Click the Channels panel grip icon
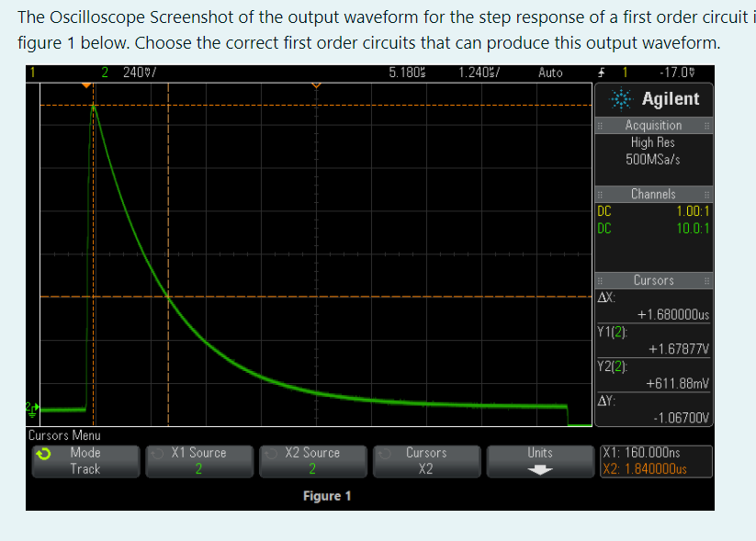Screen dimensions: 756x541 [599, 194]
